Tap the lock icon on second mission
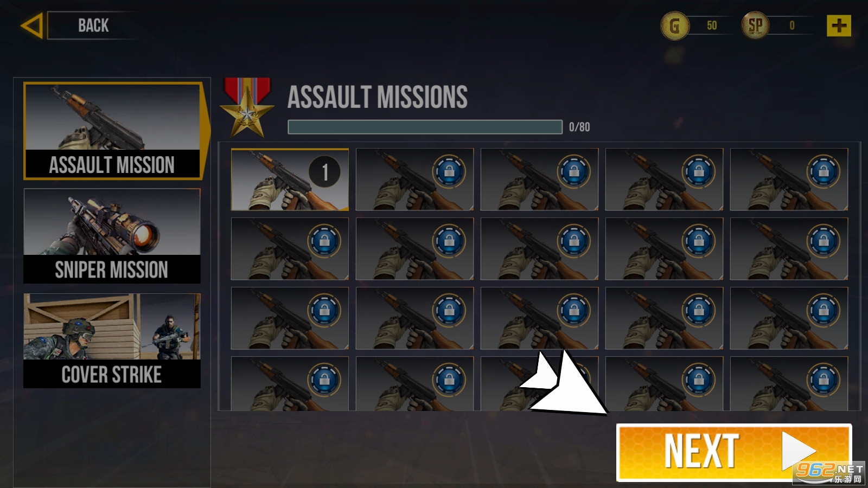Image resolution: width=868 pixels, height=488 pixels. click(x=449, y=172)
